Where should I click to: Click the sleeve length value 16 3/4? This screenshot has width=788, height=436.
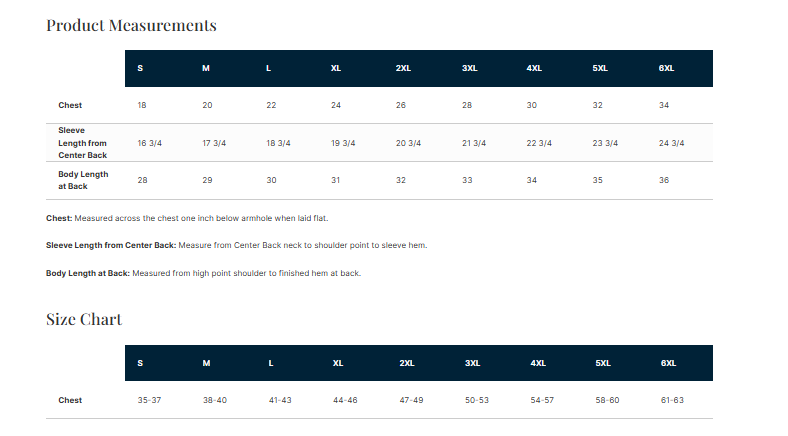click(x=150, y=143)
